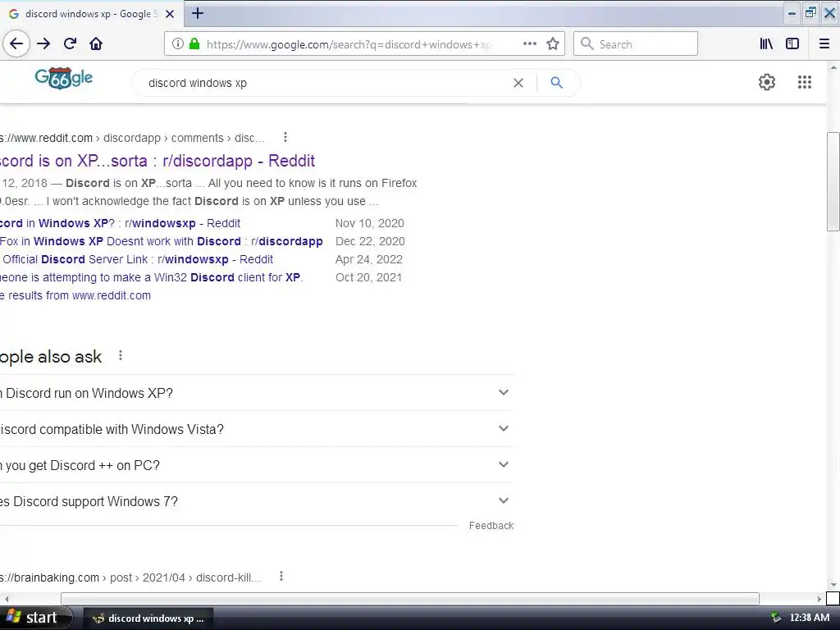
Task: Open the Firefox home page icon
Action: coord(96,44)
